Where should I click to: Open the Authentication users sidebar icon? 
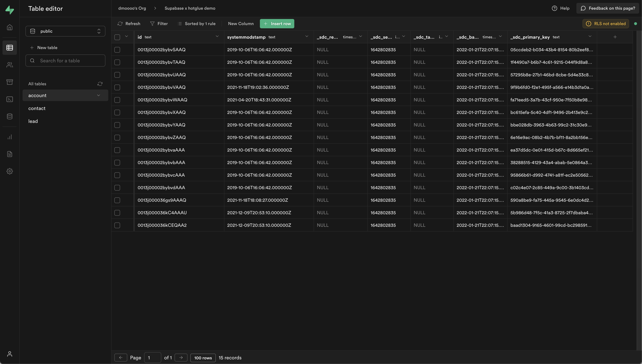tap(9, 65)
